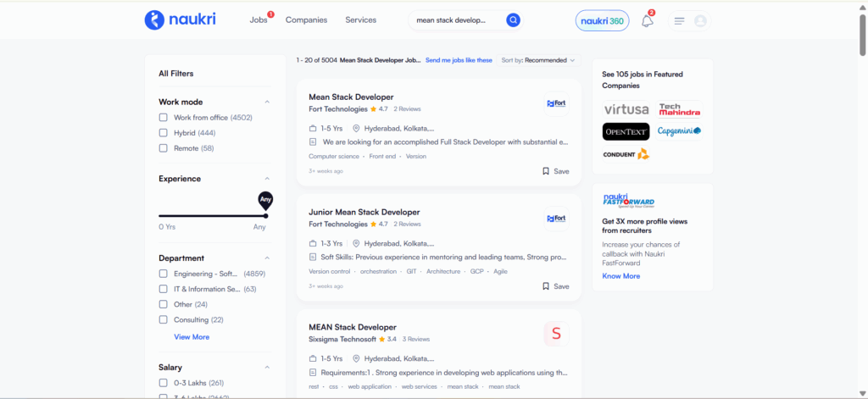Viewport: 868px width, 399px height.
Task: Collapse the Work mode filter section
Action: tap(267, 102)
